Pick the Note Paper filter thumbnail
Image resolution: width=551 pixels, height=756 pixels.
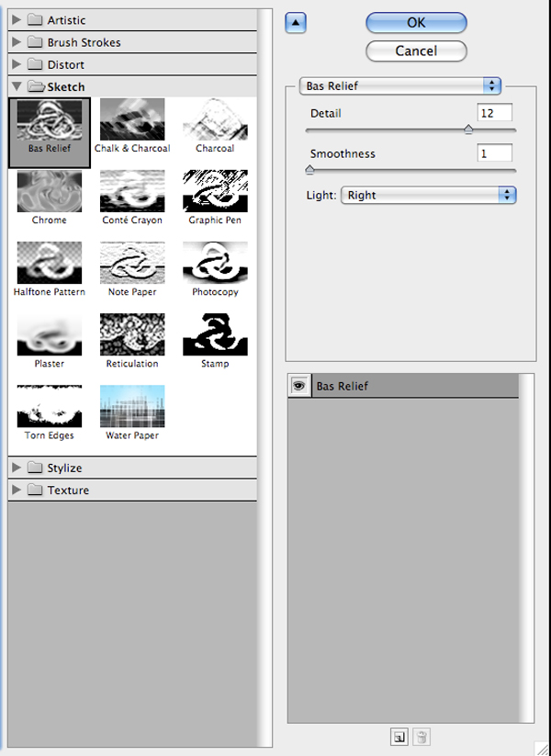pos(132,263)
